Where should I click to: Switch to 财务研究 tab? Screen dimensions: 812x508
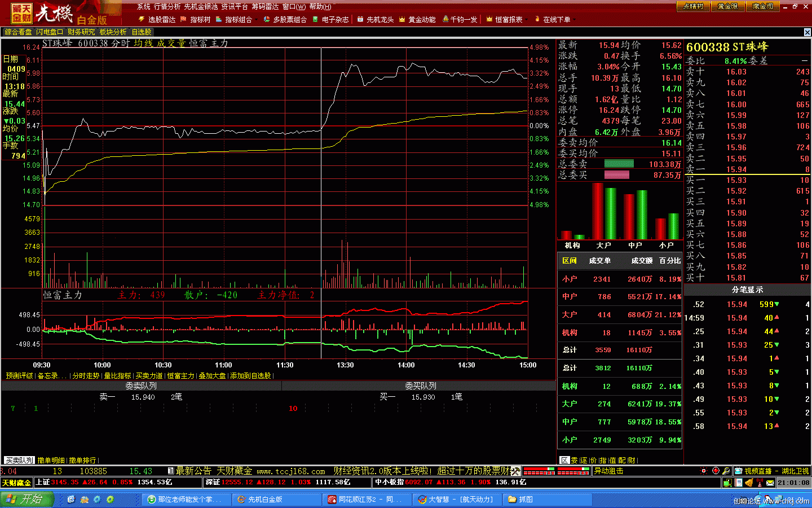point(81,32)
